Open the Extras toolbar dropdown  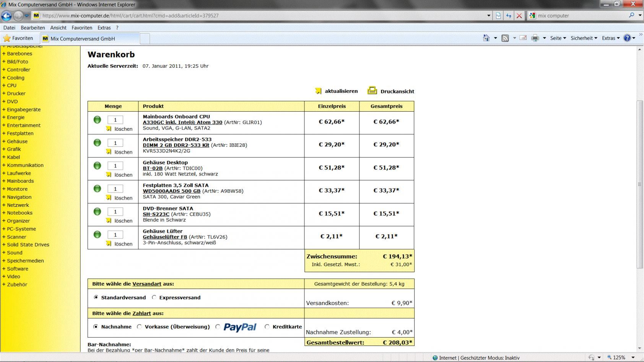(x=611, y=38)
